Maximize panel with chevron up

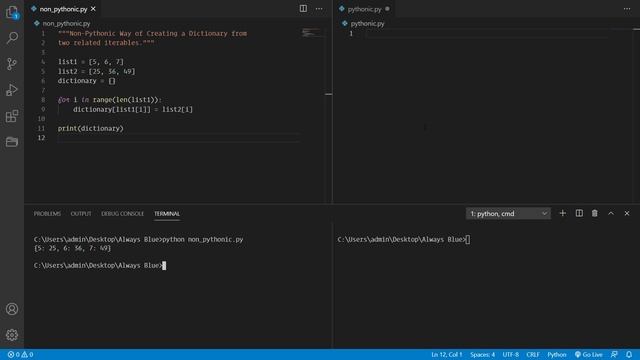point(611,213)
